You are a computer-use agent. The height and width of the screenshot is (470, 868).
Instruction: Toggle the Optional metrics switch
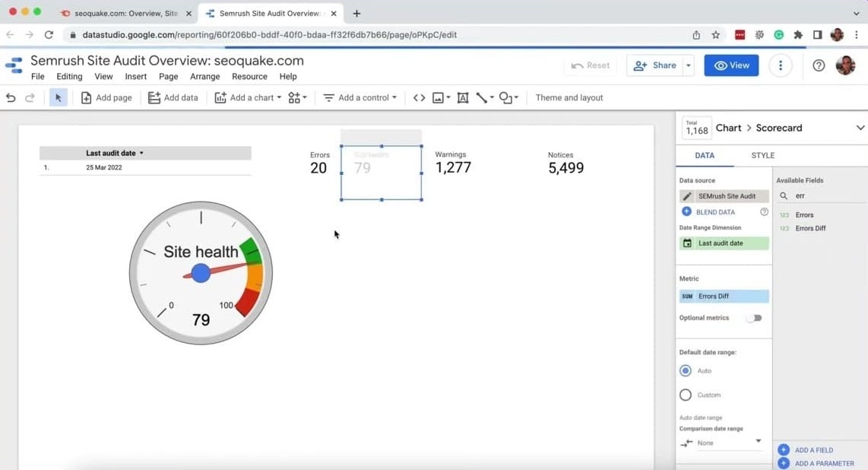click(754, 318)
